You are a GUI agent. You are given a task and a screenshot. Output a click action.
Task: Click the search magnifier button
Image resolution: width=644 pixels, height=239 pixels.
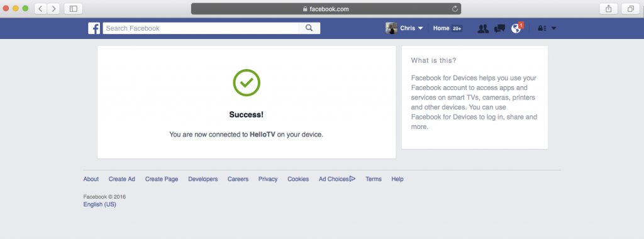pos(309,28)
